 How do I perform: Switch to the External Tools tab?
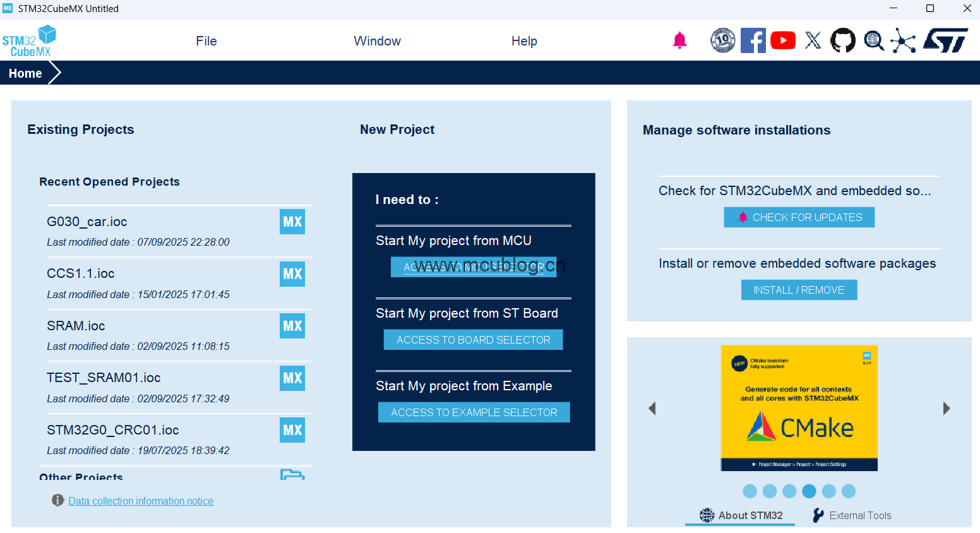coord(852,515)
